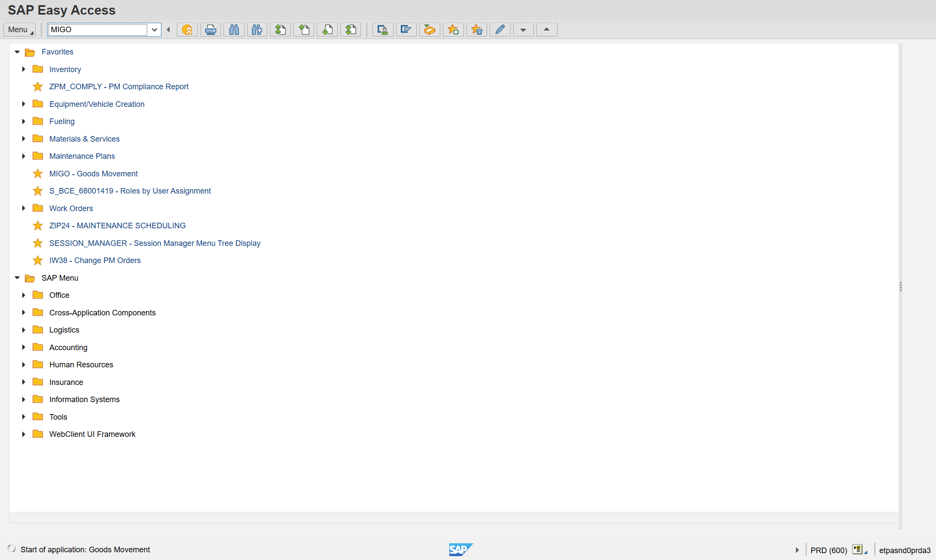This screenshot has width=936, height=560.
Task: Open session info icon beside PRD (600)
Action: click(859, 550)
